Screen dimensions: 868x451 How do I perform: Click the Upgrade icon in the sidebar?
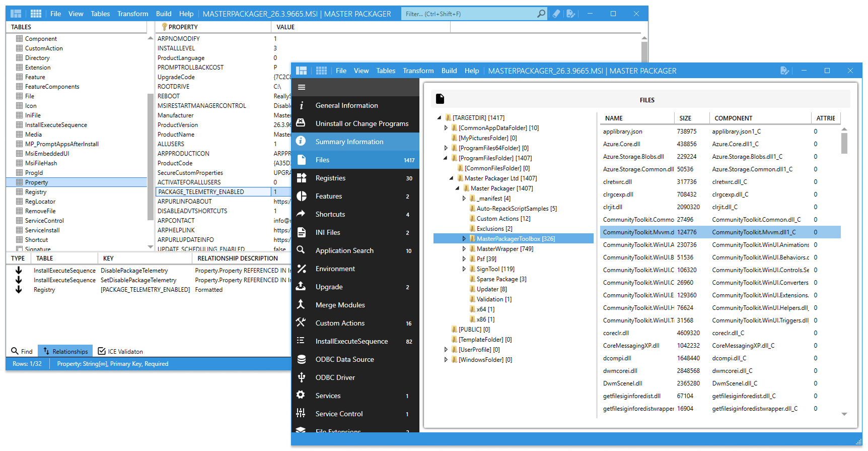301,286
